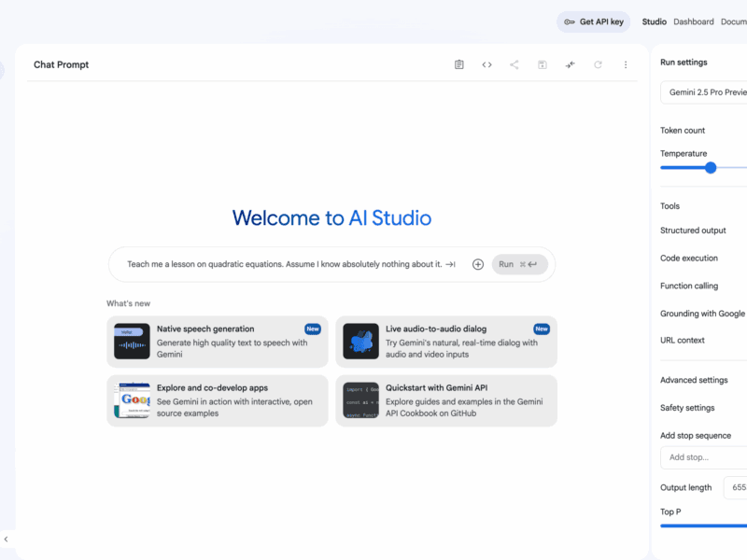Expand the left sidebar with the chevron
747x560 pixels.
click(6, 539)
